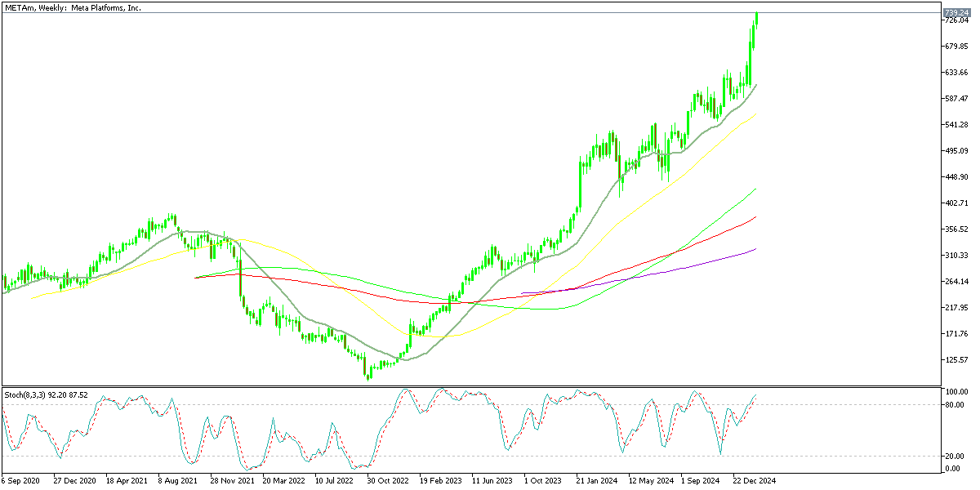
Task: Click the 0.00 stochastic scale label
Action: click(x=952, y=469)
